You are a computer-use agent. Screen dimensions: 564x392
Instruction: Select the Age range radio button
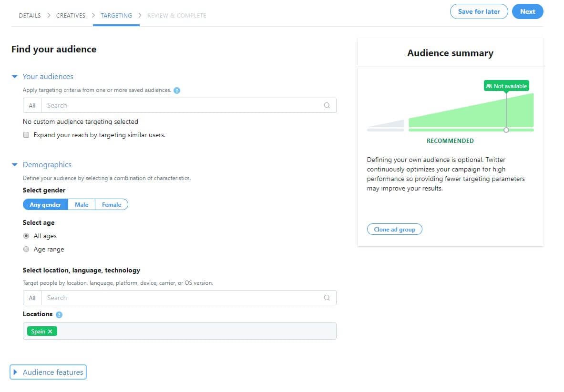pos(26,249)
